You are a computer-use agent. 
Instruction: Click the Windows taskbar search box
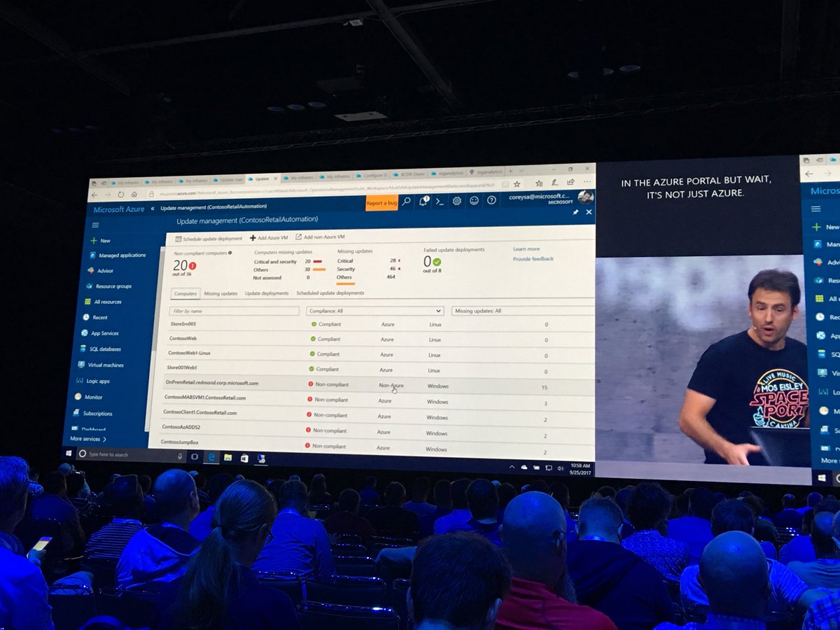tap(131, 455)
